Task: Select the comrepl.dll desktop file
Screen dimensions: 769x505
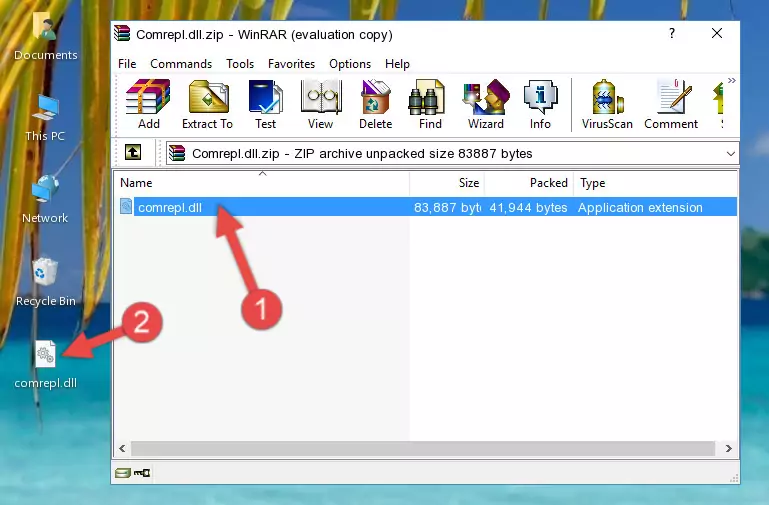Action: tap(46, 365)
